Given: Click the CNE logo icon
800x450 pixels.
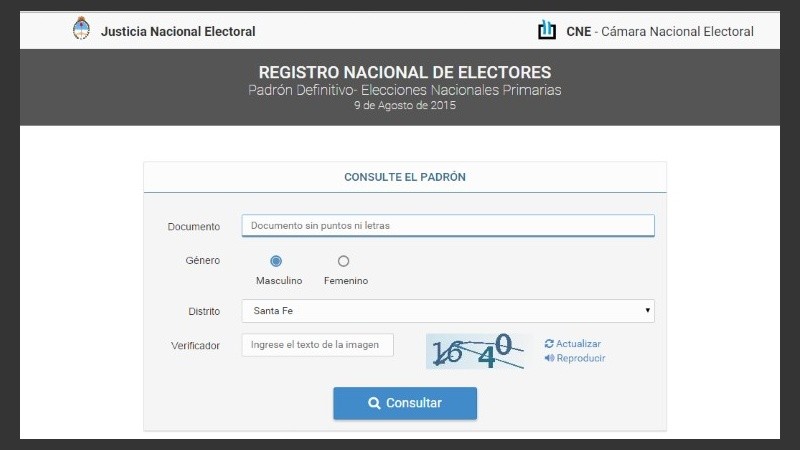Looking at the screenshot, I should (547, 30).
